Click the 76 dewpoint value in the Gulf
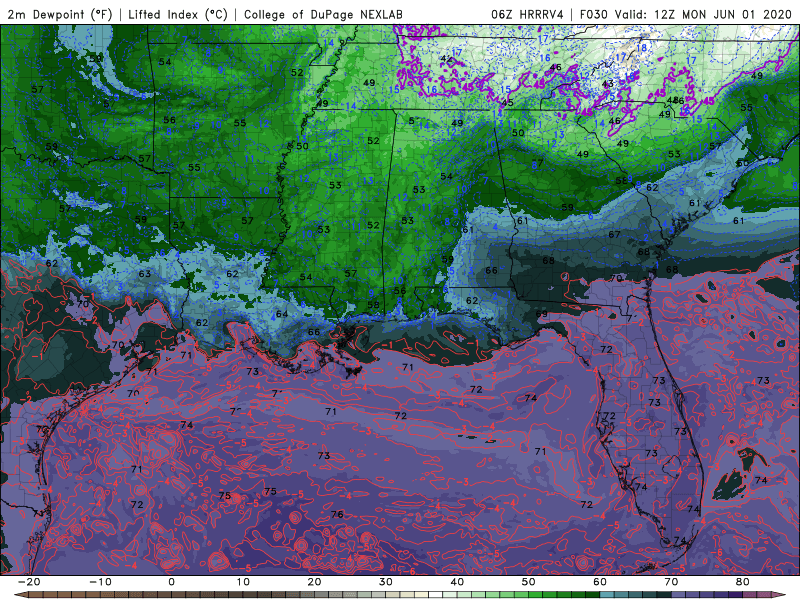The width and height of the screenshot is (800, 600). pos(337,514)
